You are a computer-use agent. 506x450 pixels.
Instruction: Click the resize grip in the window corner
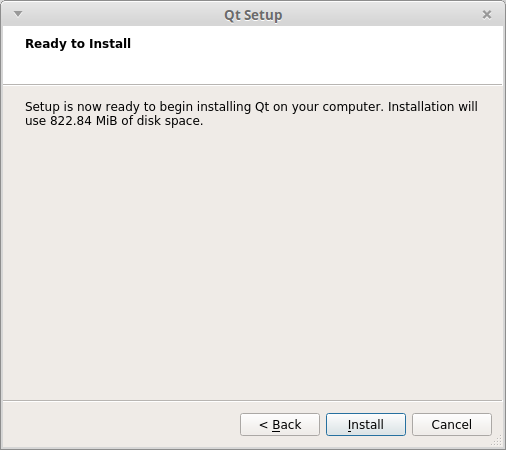pyautogui.click(x=497, y=441)
